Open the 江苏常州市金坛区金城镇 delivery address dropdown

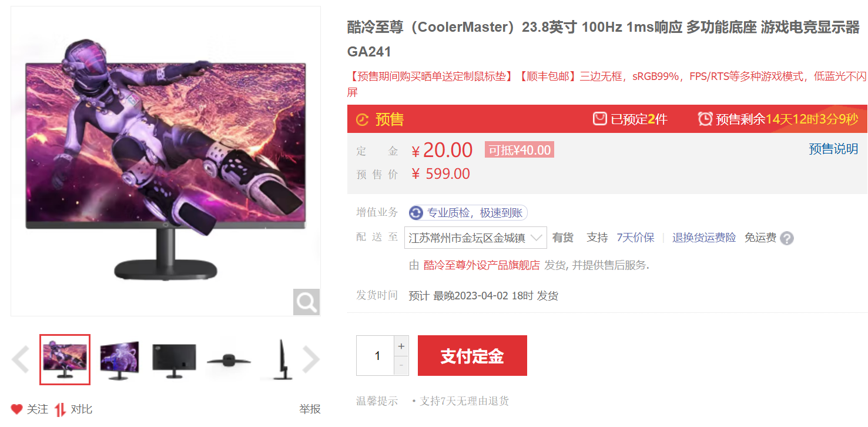(x=475, y=238)
